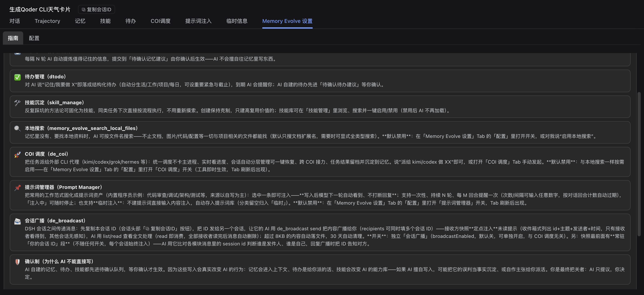This screenshot has height=295, width=644.
Task: Click the line starting 每隔 N 轮 AI 自动提炼
Action: pos(151,59)
